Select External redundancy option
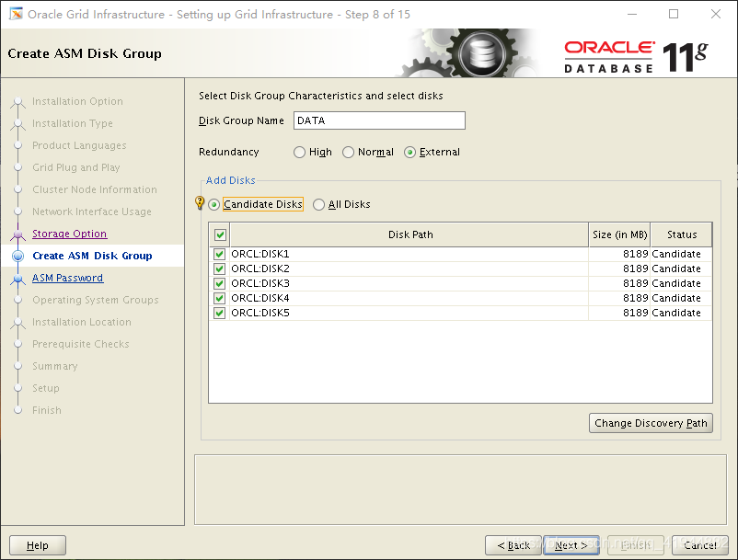Image resolution: width=738 pixels, height=560 pixels. tap(409, 153)
